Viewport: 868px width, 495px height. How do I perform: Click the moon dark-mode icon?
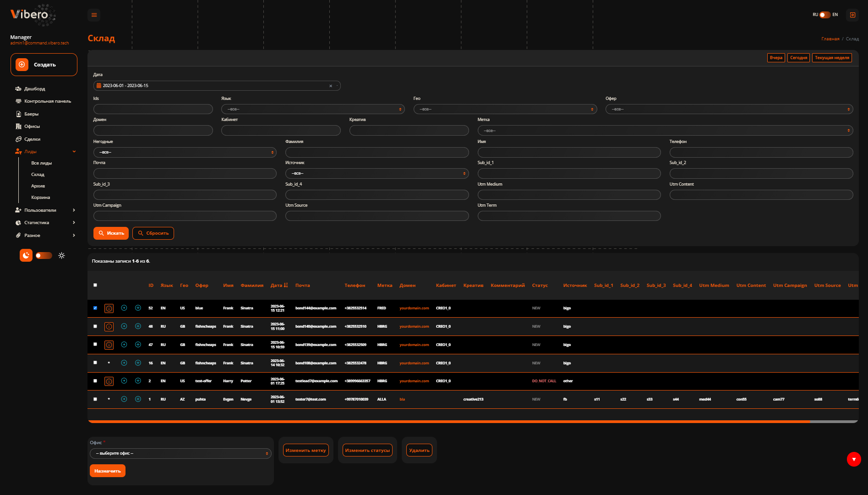coord(26,255)
